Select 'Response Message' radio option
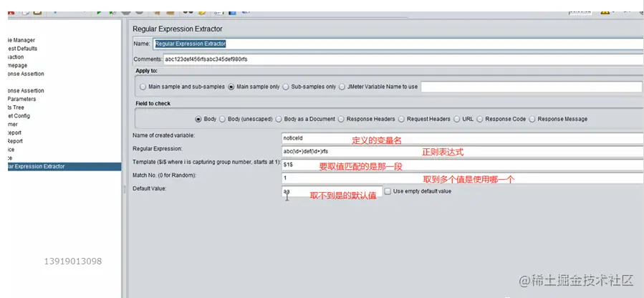644x298 pixels. (532, 119)
